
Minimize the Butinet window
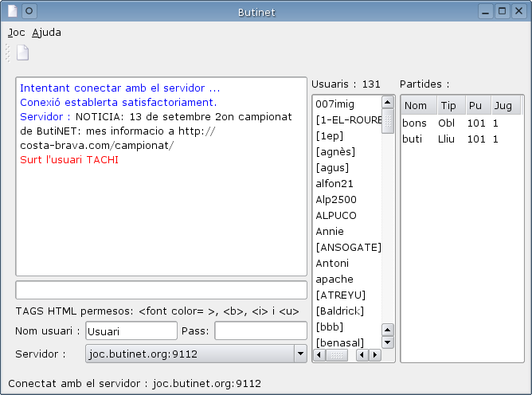click(x=486, y=11)
